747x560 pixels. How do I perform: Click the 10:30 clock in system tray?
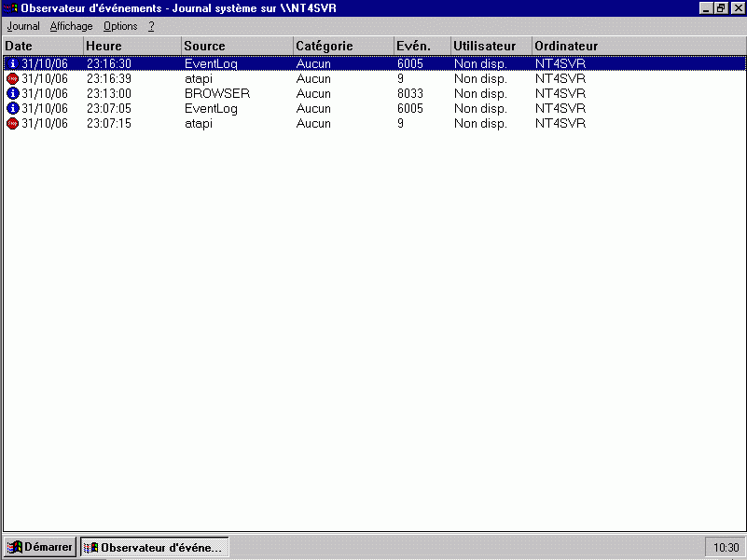[x=726, y=548]
